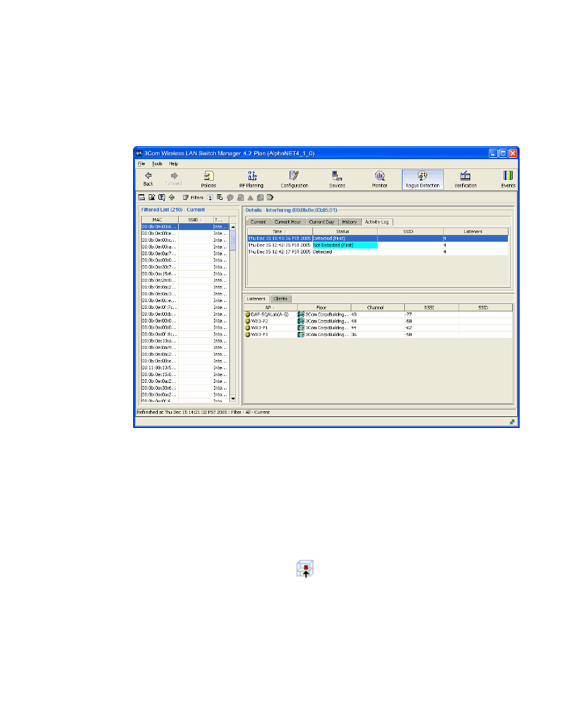Open the File menu

[141, 164]
